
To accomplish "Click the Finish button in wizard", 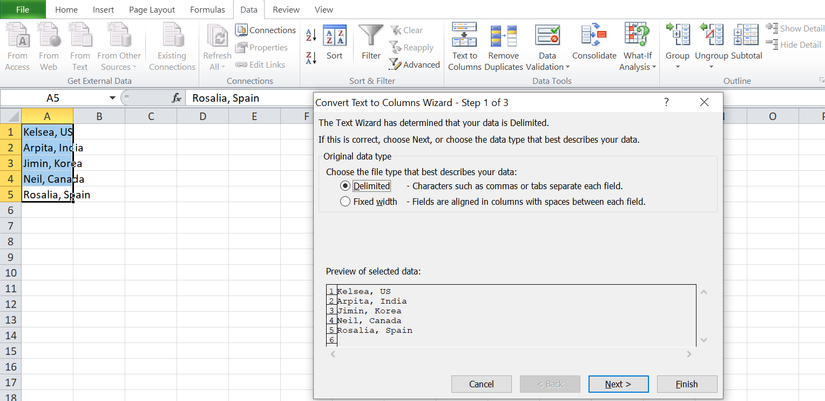I will (687, 384).
